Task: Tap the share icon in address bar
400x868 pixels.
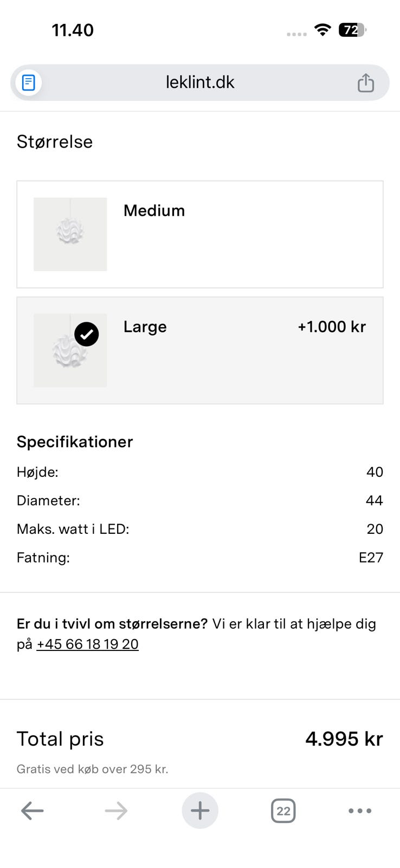Action: point(366,82)
